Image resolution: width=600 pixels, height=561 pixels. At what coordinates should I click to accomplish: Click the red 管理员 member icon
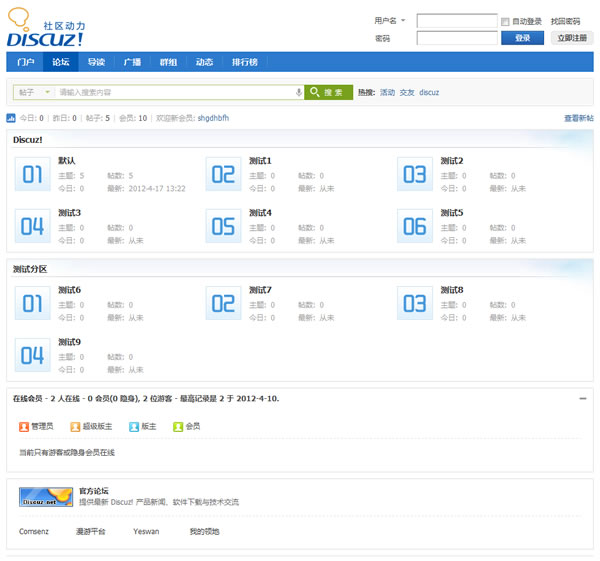[x=24, y=426]
